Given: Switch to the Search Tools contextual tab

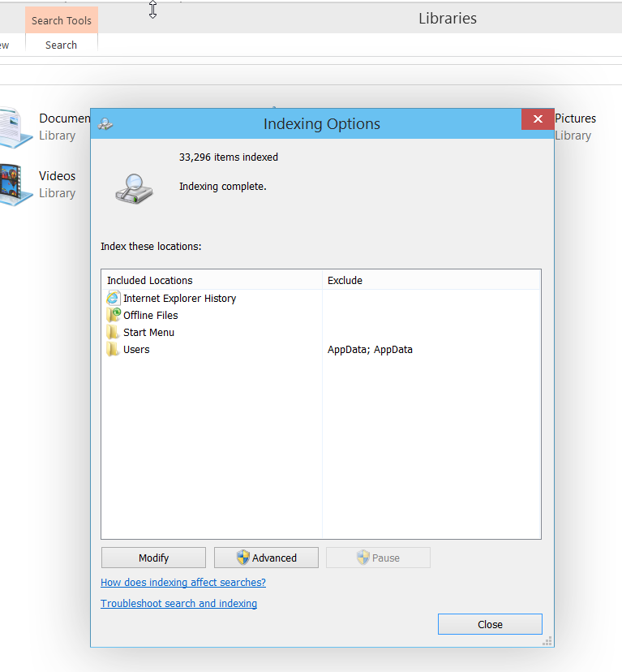Looking at the screenshot, I should [x=62, y=20].
